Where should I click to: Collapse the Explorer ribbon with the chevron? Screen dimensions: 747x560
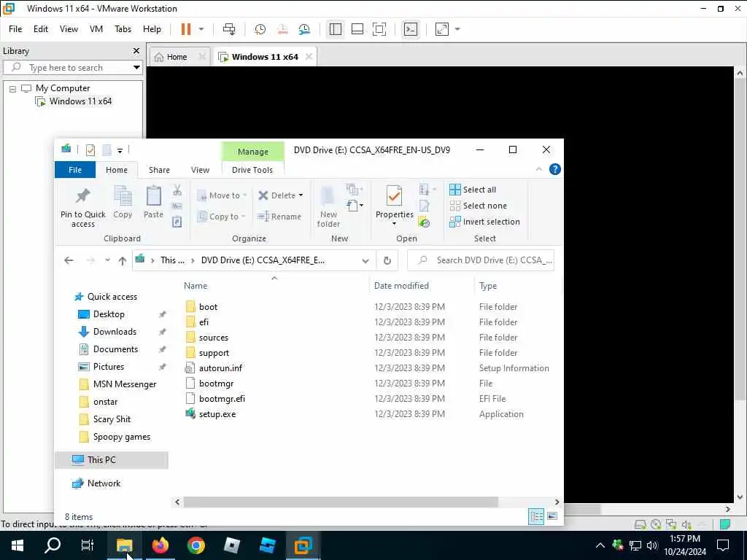pos(539,169)
